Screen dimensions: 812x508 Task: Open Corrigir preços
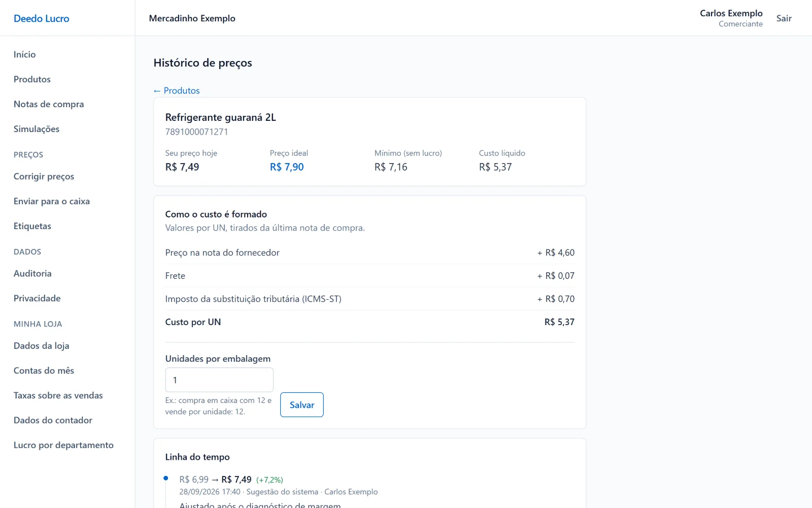pyautogui.click(x=44, y=176)
